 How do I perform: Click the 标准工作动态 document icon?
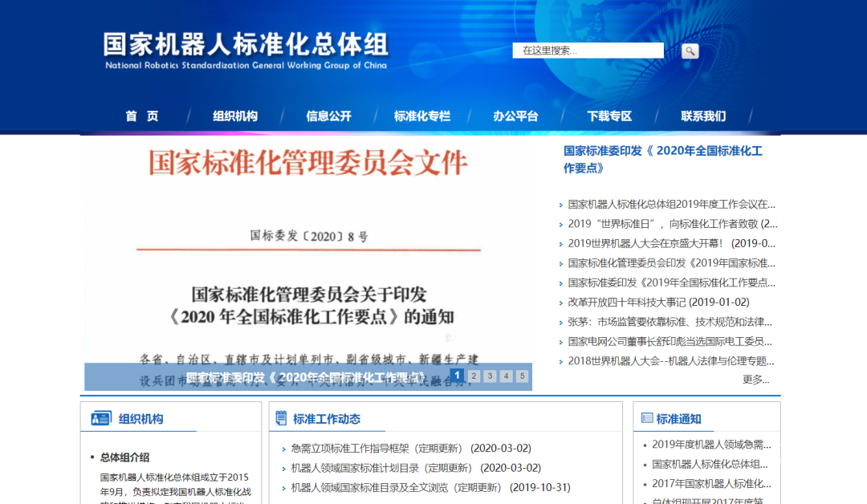(281, 418)
